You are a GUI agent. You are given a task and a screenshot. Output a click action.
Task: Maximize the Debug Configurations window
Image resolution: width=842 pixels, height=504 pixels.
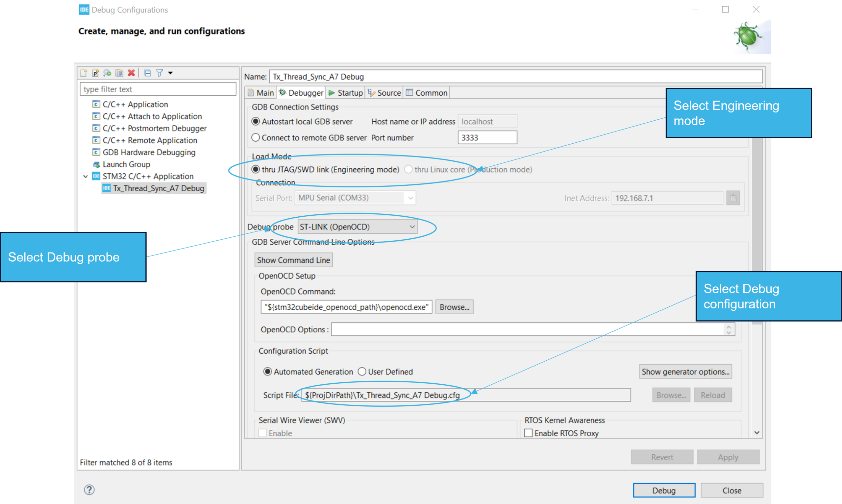[x=725, y=10]
